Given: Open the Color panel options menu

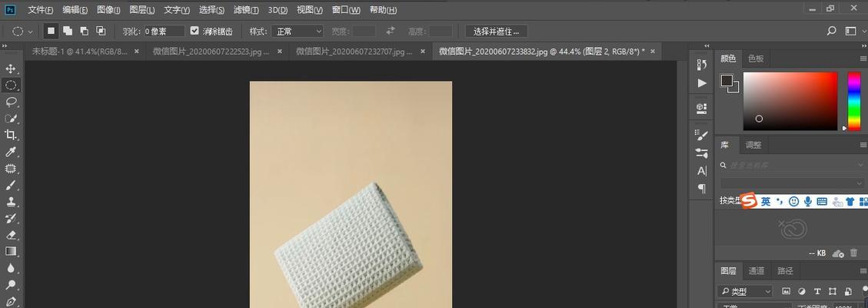Looking at the screenshot, I should (863, 59).
